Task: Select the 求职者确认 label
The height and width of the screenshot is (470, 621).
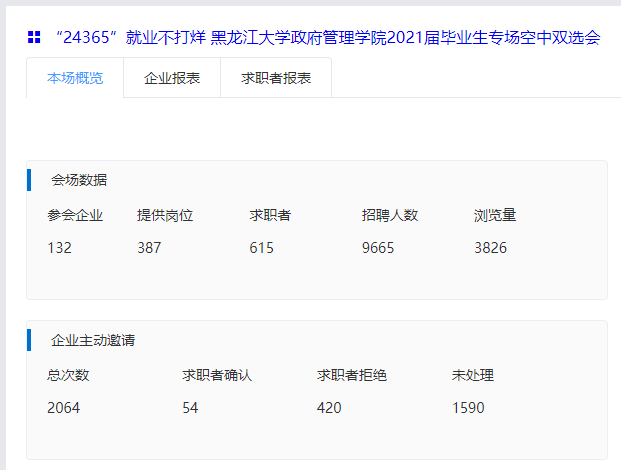Action: click(217, 375)
